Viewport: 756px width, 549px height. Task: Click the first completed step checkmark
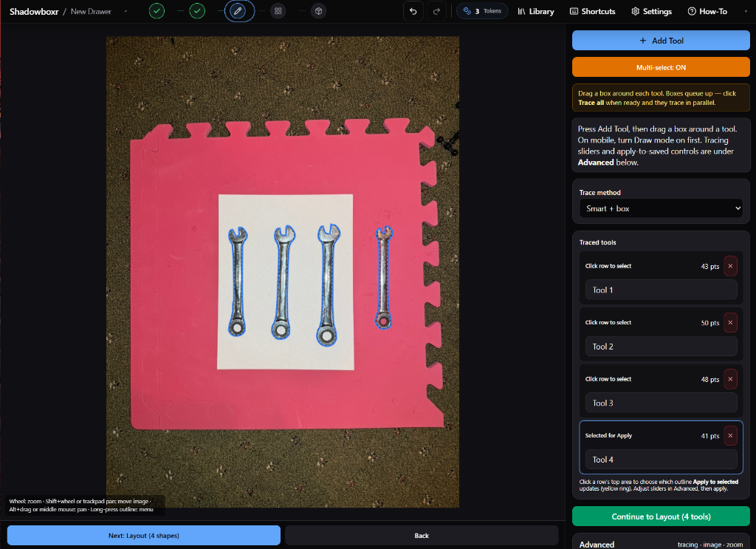157,11
